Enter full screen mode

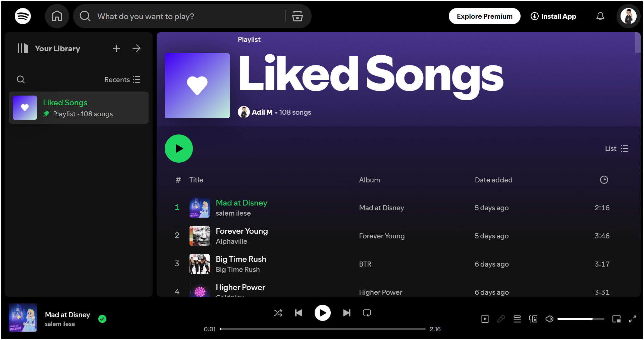633,319
